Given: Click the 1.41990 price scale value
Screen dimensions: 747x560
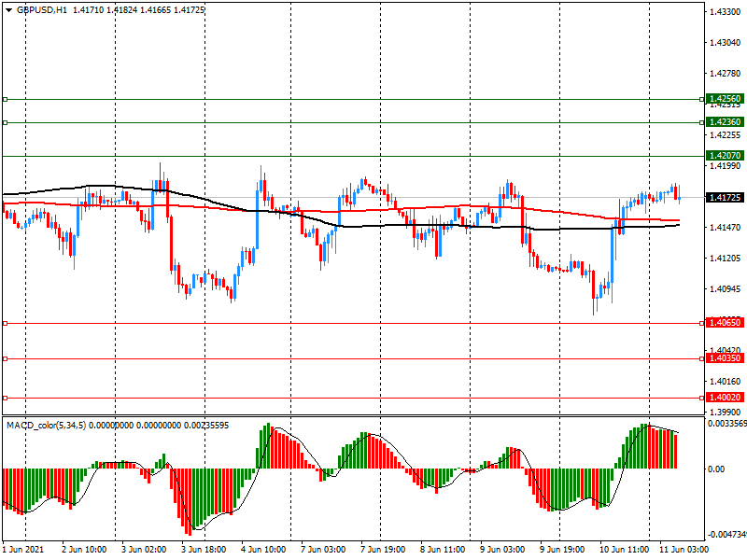Looking at the screenshot, I should coord(726,166).
